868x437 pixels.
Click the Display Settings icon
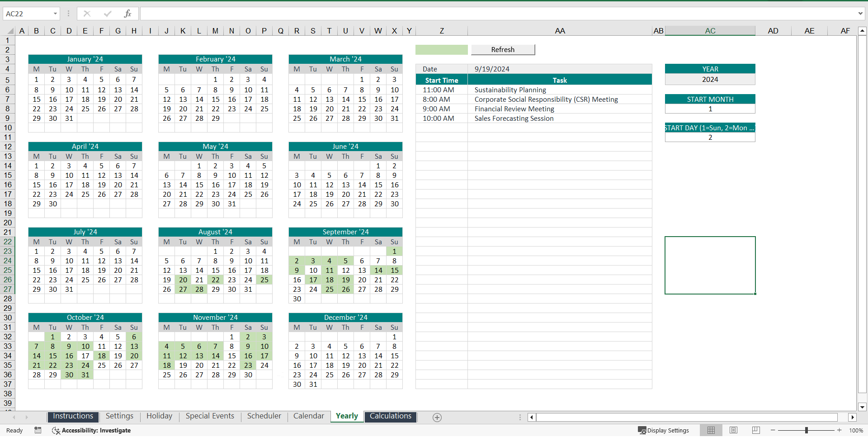(642, 431)
